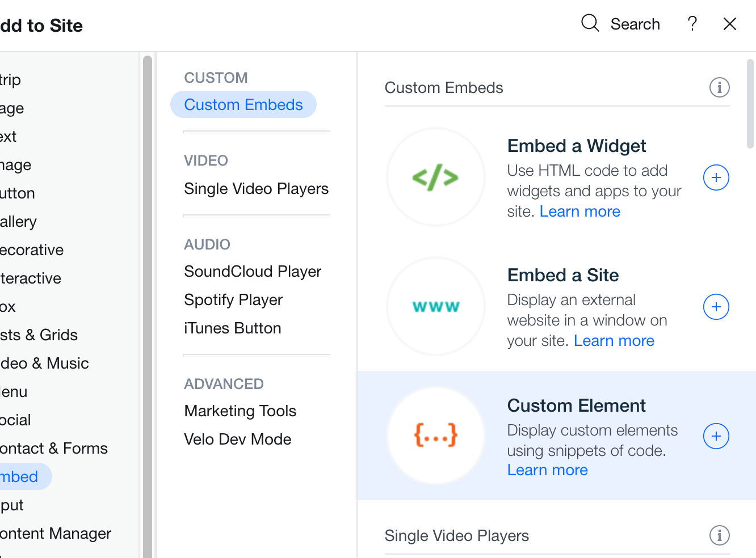Image resolution: width=756 pixels, height=558 pixels.
Task: Open Learn more link for Embed a Widget
Action: pyautogui.click(x=579, y=212)
